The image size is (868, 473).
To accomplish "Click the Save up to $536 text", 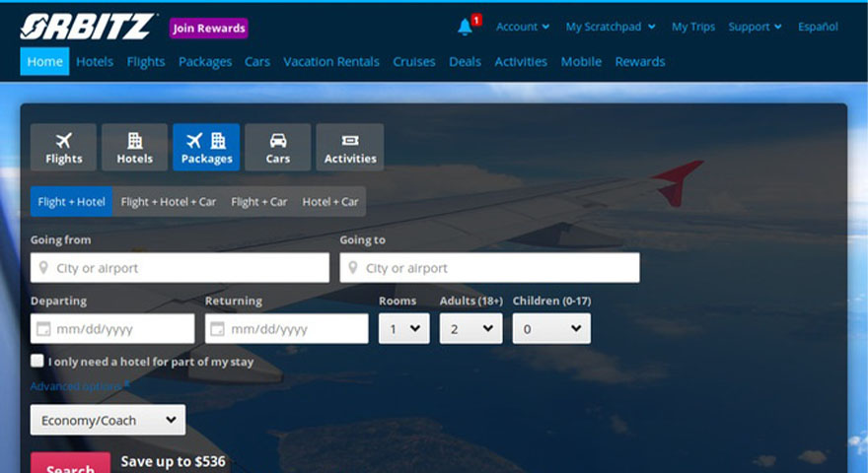I will tap(174, 461).
